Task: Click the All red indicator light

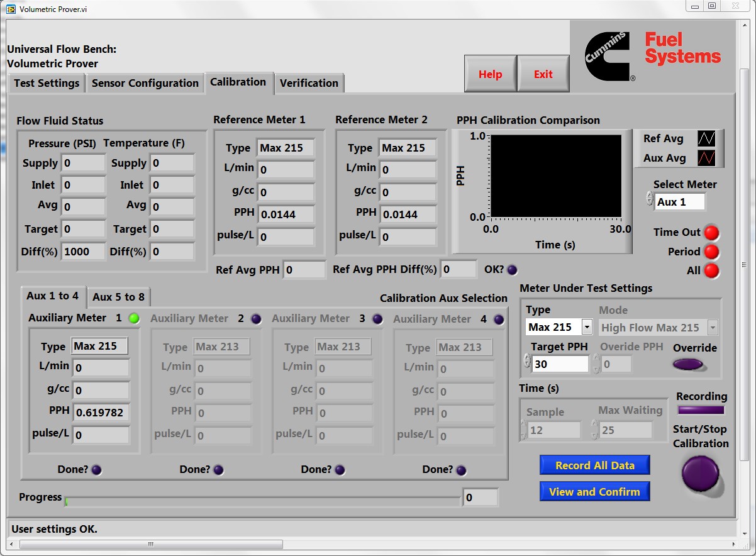Action: point(711,271)
